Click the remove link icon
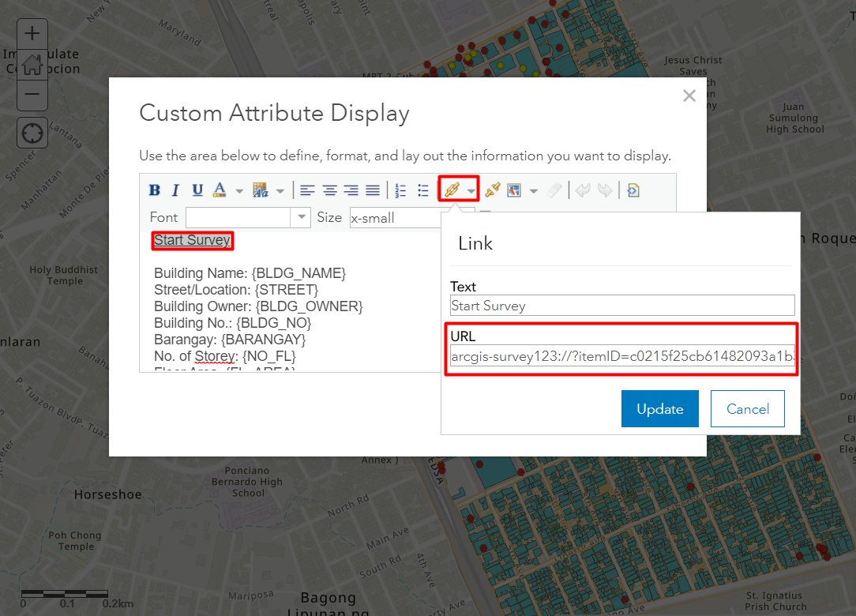This screenshot has width=856, height=616. coord(493,190)
